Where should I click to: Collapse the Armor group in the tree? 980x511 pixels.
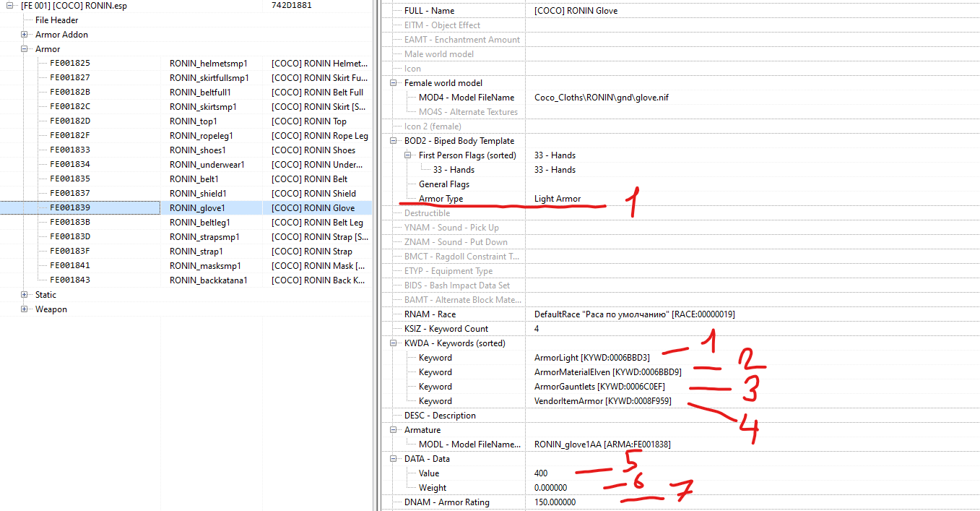tap(25, 49)
